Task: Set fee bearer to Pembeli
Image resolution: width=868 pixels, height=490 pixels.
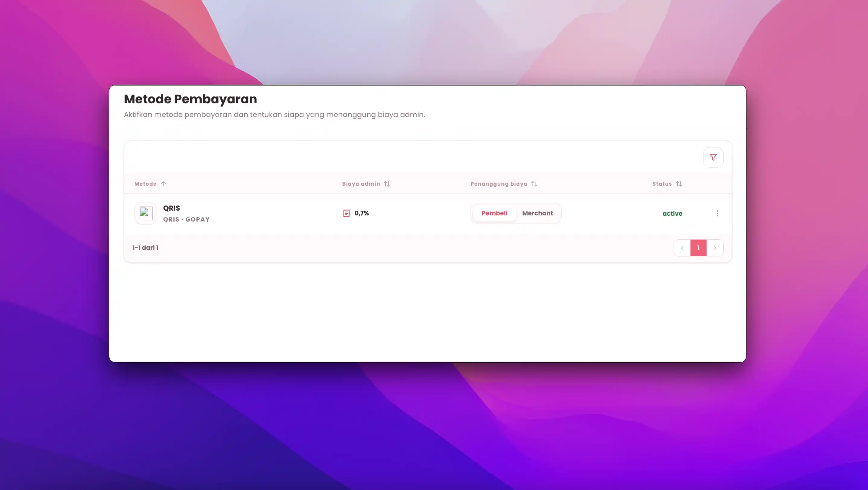Action: click(494, 213)
